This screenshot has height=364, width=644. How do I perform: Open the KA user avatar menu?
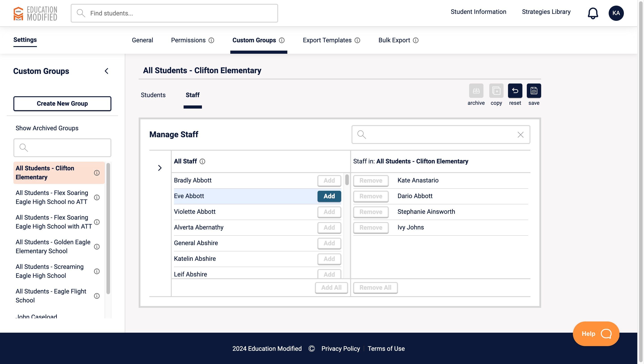(616, 13)
